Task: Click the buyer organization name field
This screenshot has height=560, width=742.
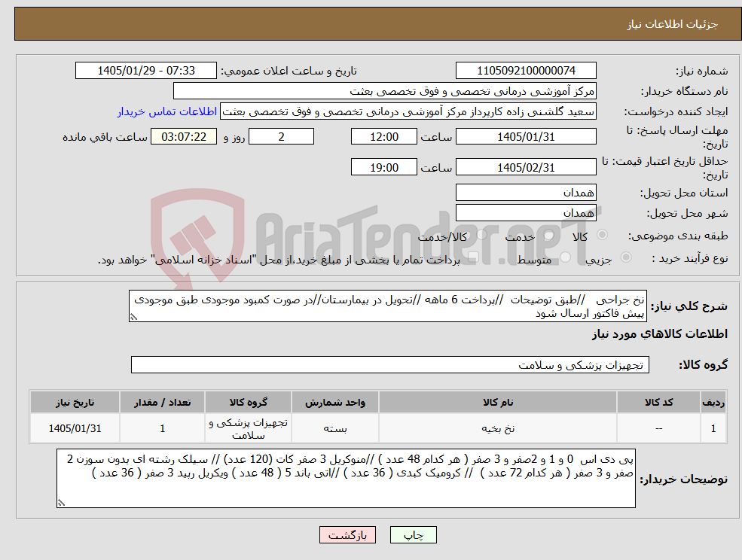Action: click(385, 91)
